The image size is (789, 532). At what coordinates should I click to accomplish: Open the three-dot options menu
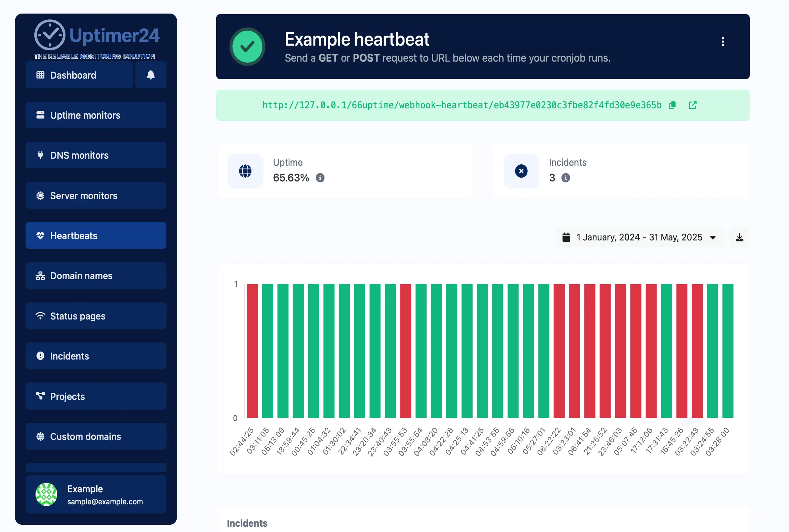[723, 41]
